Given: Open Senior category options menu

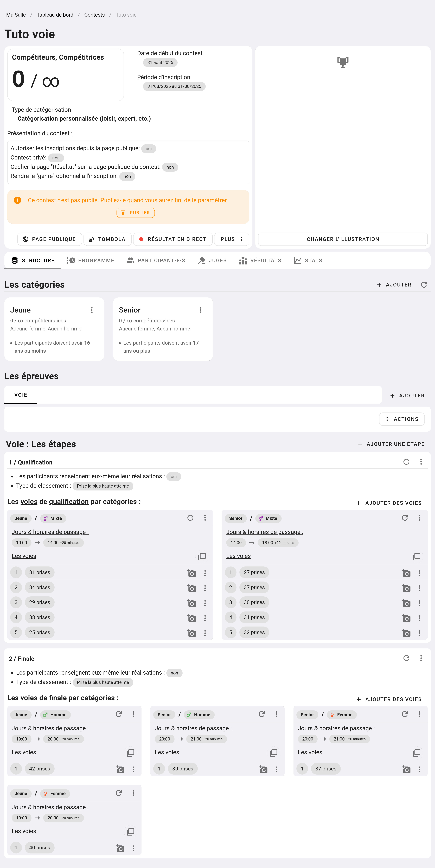Looking at the screenshot, I should point(201,310).
